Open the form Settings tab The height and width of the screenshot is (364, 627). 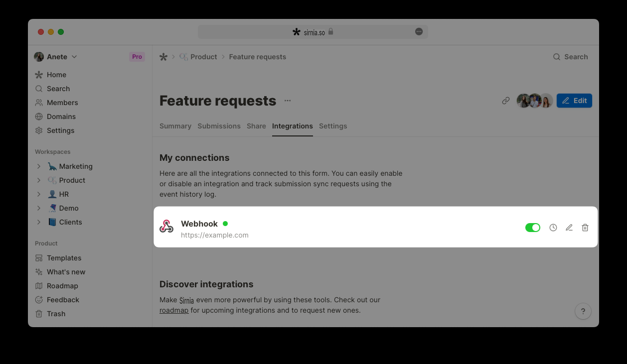(x=333, y=126)
